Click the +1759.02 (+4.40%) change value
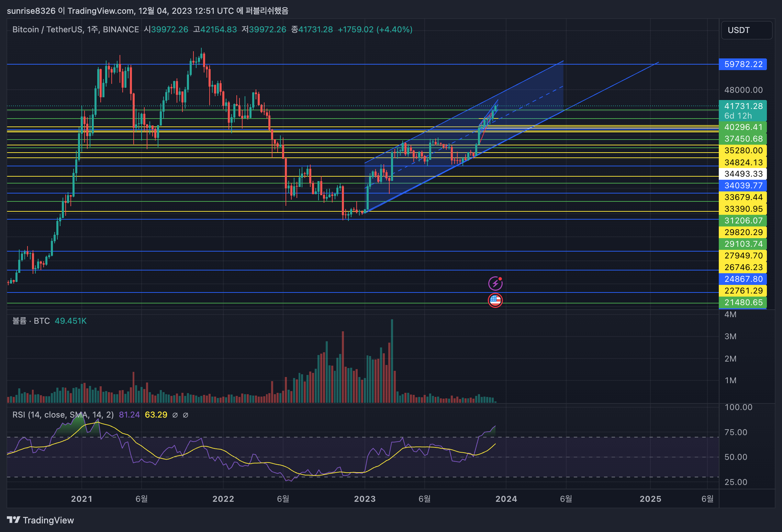Image resolution: width=782 pixels, height=532 pixels. click(x=375, y=30)
